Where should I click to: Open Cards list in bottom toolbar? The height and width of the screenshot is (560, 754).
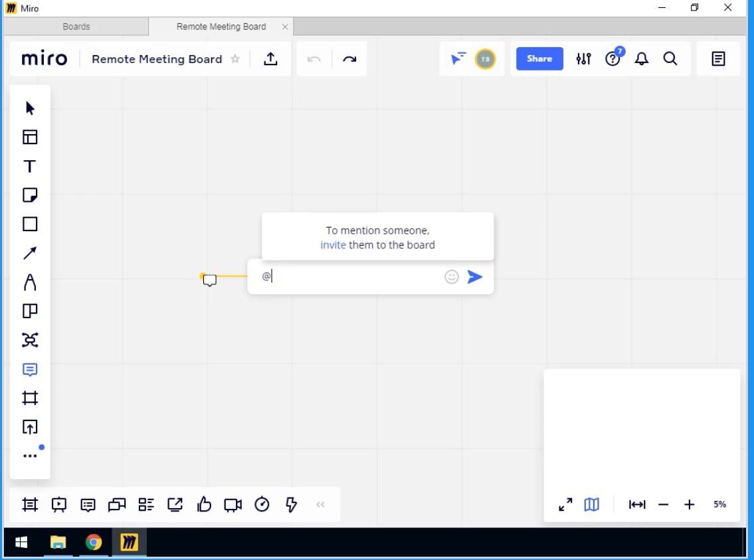(146, 505)
